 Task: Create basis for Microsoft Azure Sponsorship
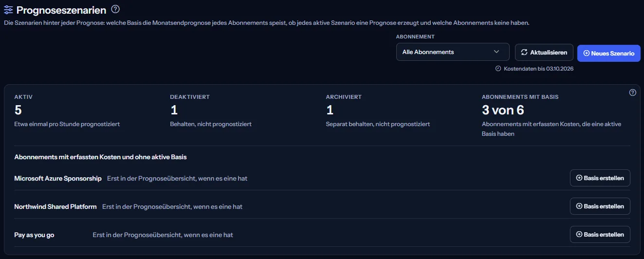(600, 178)
